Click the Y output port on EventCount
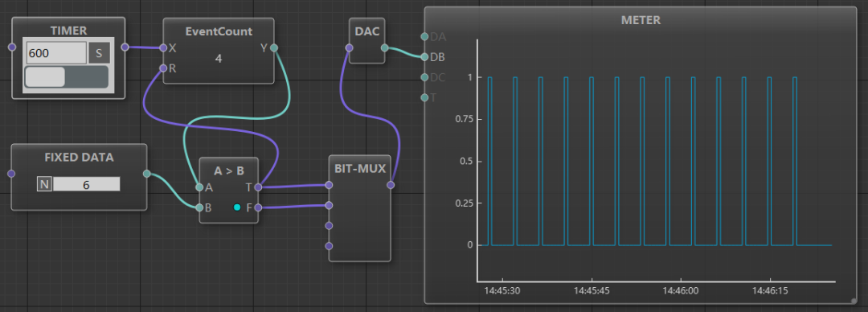 (x=273, y=48)
